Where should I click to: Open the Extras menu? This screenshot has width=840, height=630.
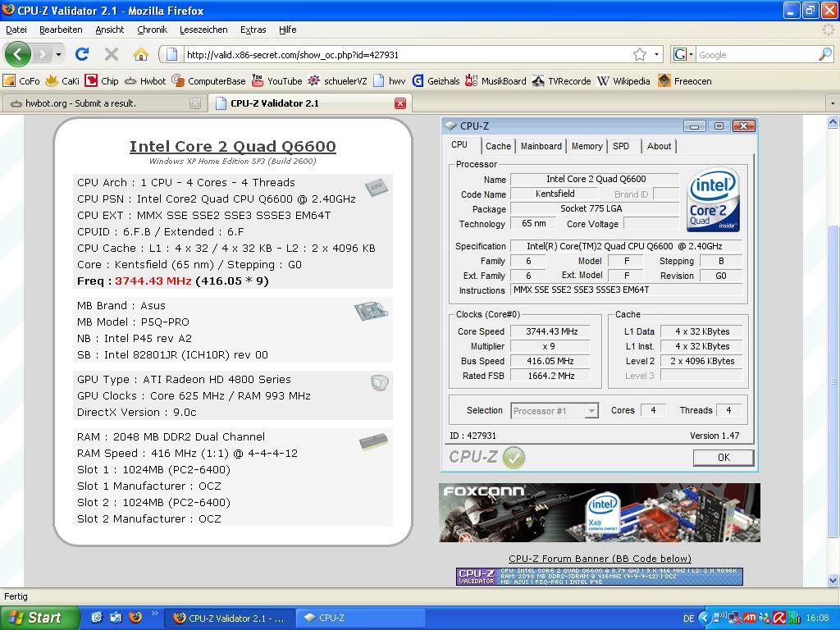[253, 30]
